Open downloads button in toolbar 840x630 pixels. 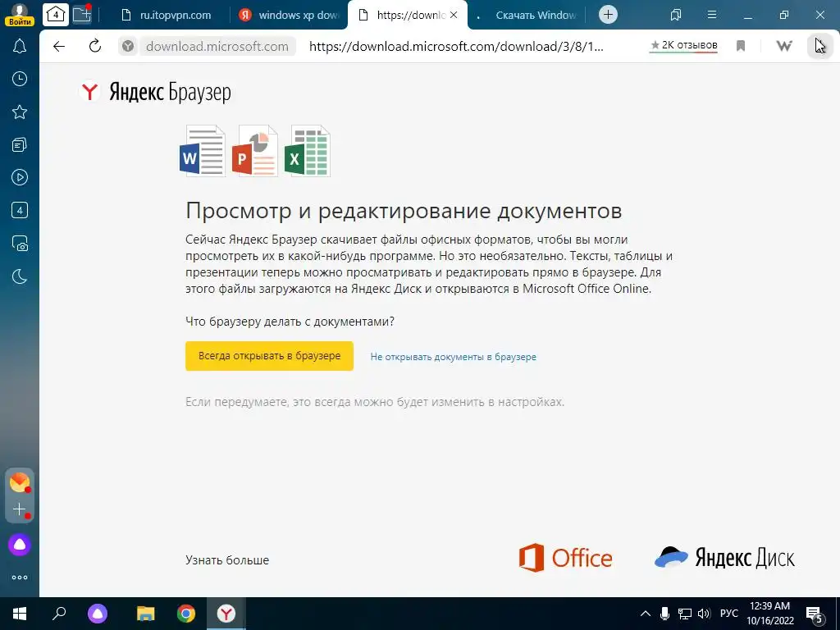[x=819, y=46]
